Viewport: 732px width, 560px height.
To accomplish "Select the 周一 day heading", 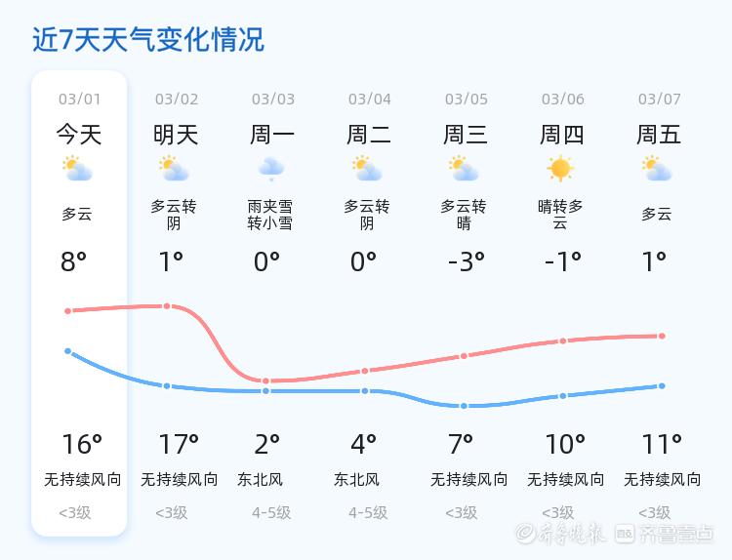I will pyautogui.click(x=271, y=135).
